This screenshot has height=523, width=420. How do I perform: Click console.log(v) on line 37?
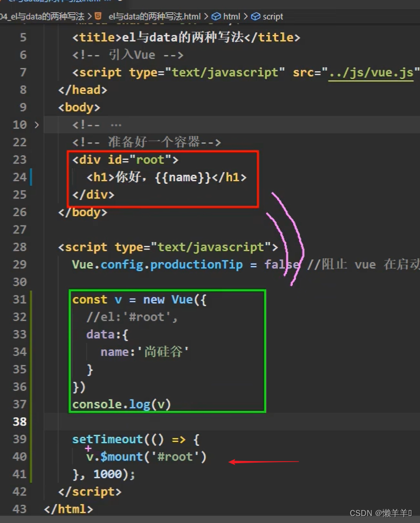point(122,404)
